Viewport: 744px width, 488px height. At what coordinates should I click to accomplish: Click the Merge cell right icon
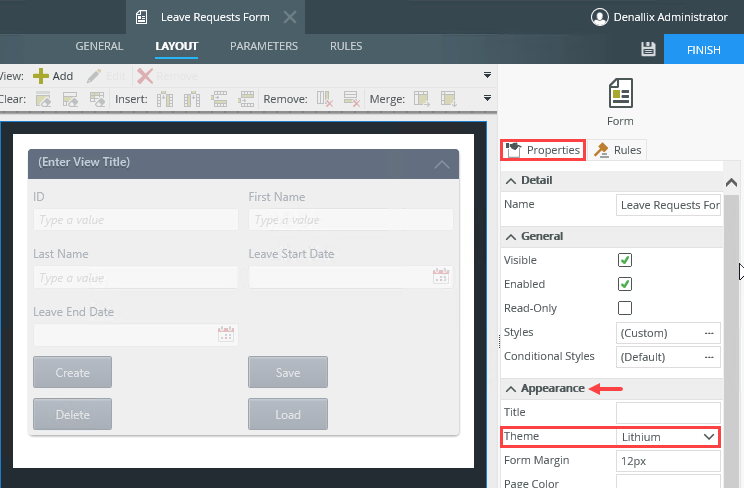coord(421,99)
